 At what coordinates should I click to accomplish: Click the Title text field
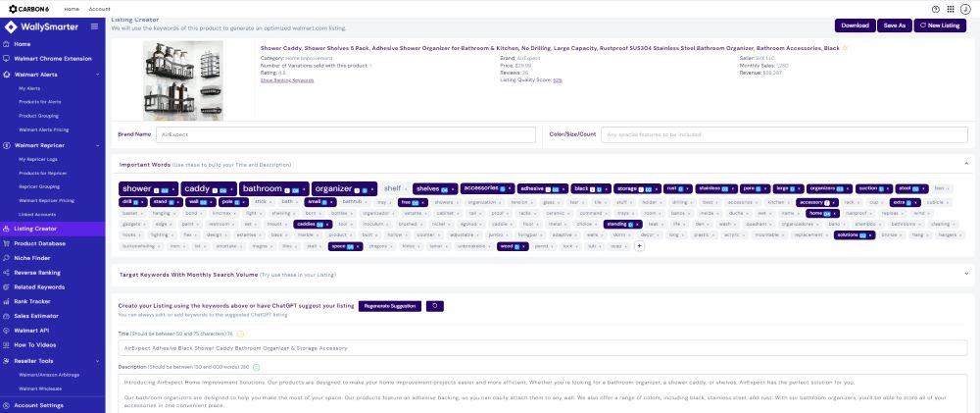(543, 348)
